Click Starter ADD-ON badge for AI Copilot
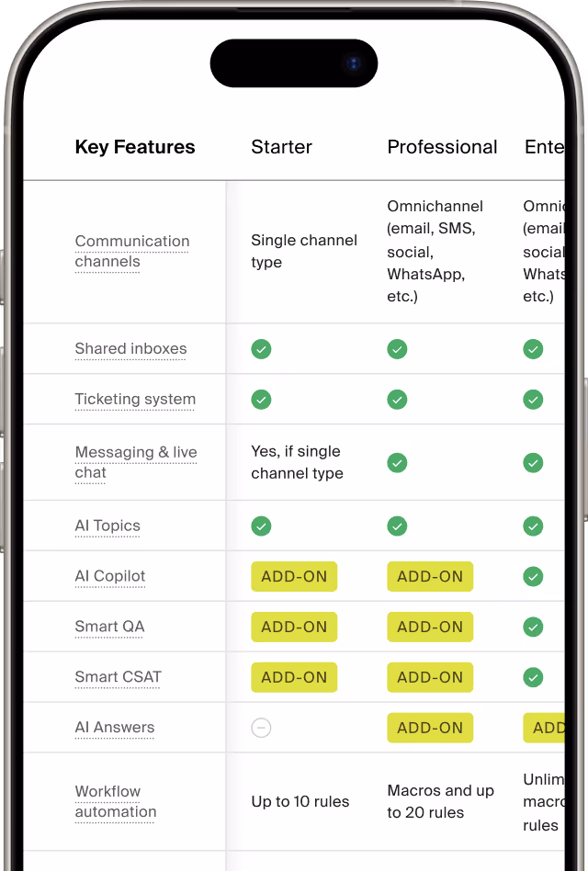 [294, 576]
